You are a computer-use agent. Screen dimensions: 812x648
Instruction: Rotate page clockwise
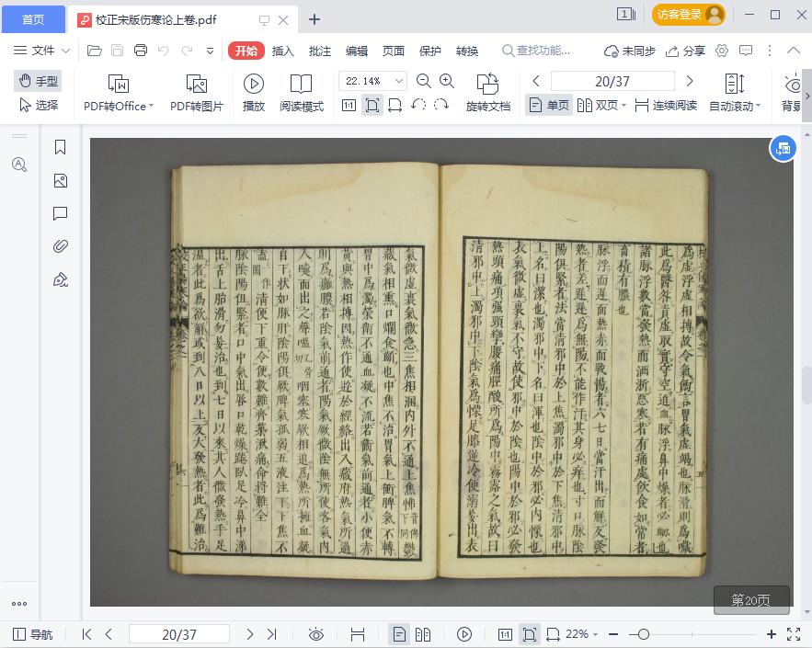pyautogui.click(x=441, y=105)
